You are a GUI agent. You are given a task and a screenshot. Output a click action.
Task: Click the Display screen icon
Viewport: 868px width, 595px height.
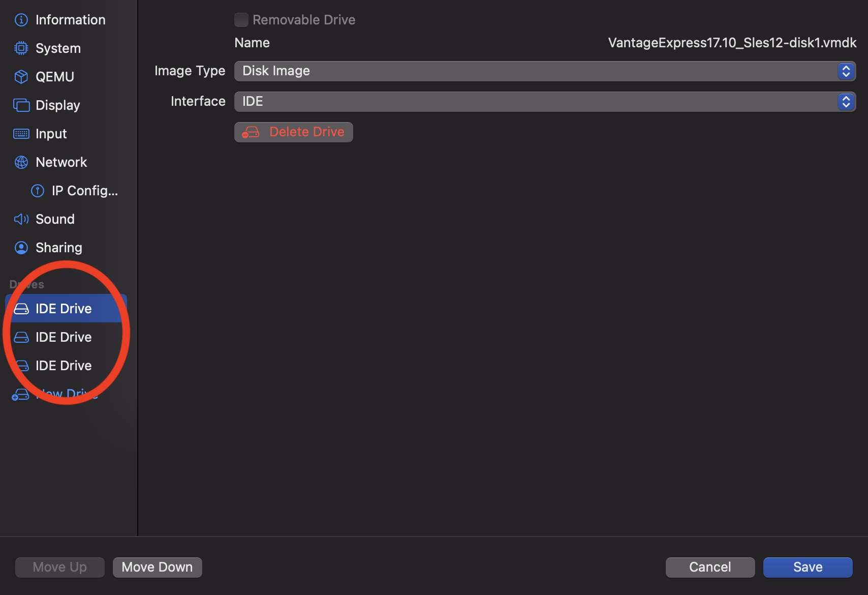21,105
